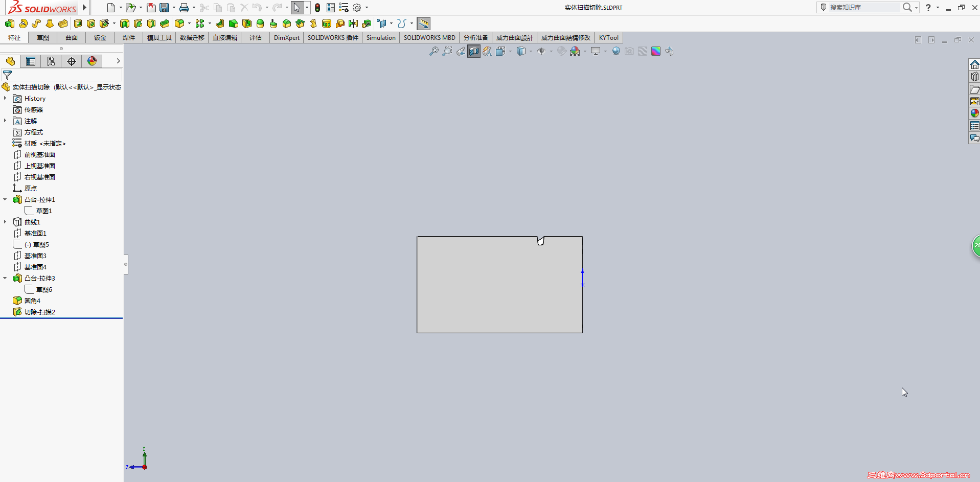Image resolution: width=980 pixels, height=482 pixels.
Task: Click the Previous View icon
Action: click(x=461, y=51)
